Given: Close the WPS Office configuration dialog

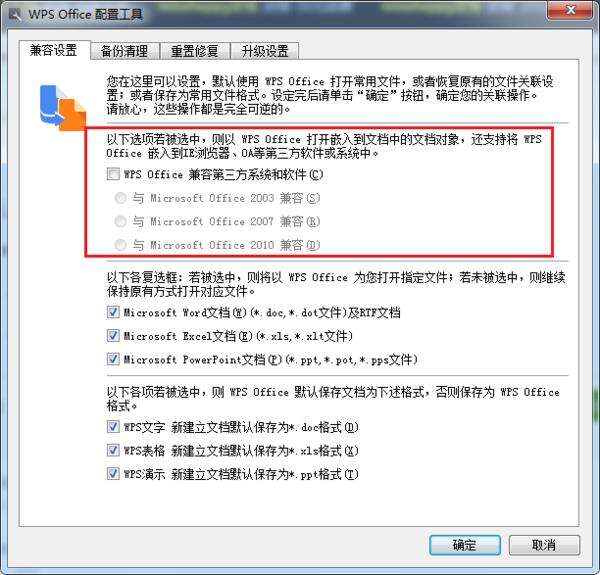Looking at the screenshot, I should (570, 9).
